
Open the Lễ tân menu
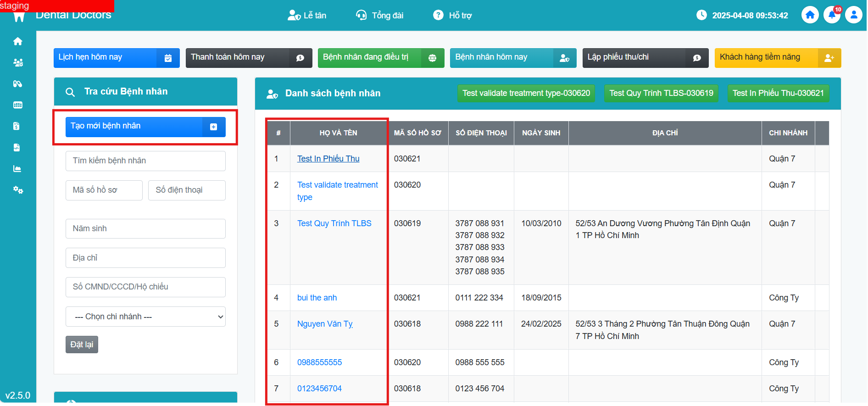click(x=307, y=16)
